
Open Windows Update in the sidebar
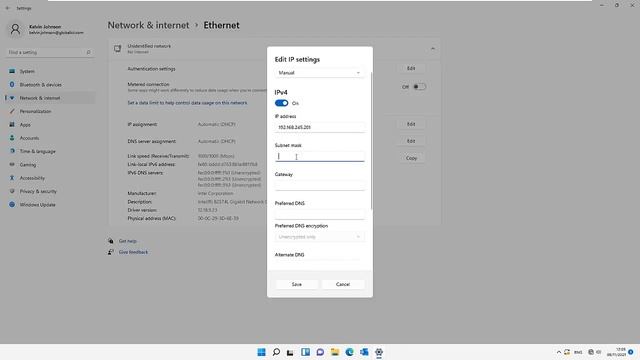point(50,205)
